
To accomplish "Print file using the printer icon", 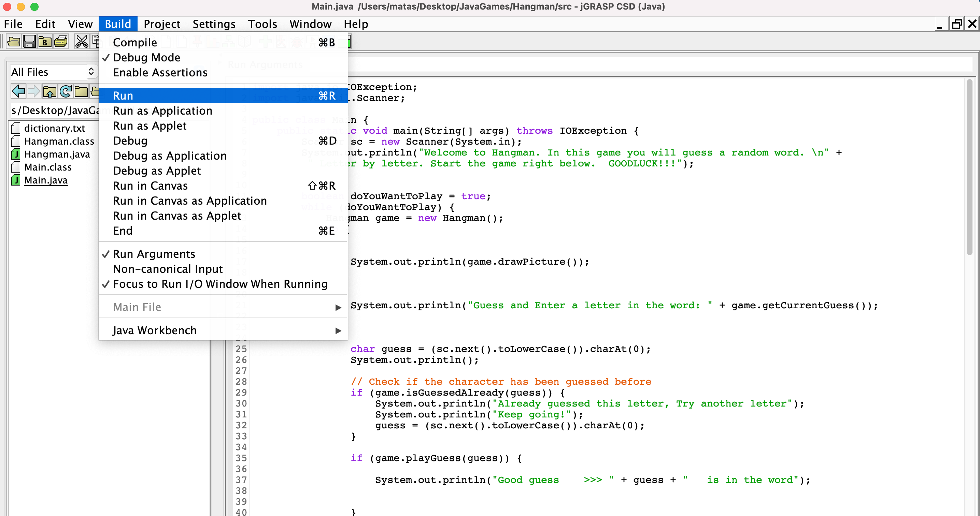I will tap(61, 41).
